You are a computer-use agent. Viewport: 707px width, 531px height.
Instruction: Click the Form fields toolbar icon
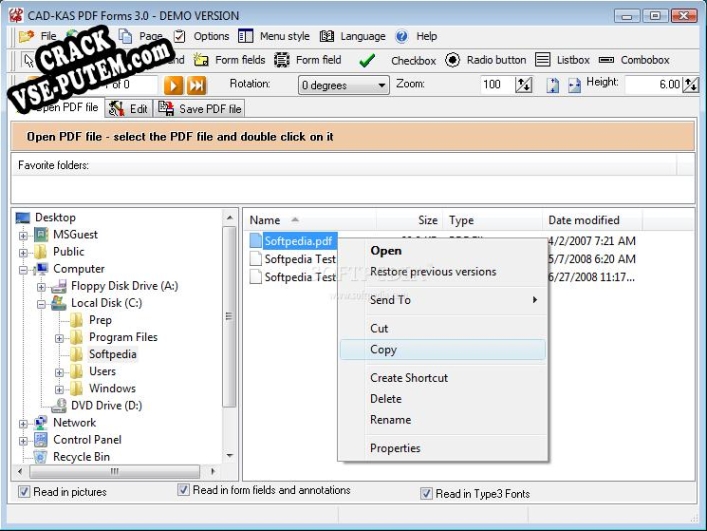[203, 60]
